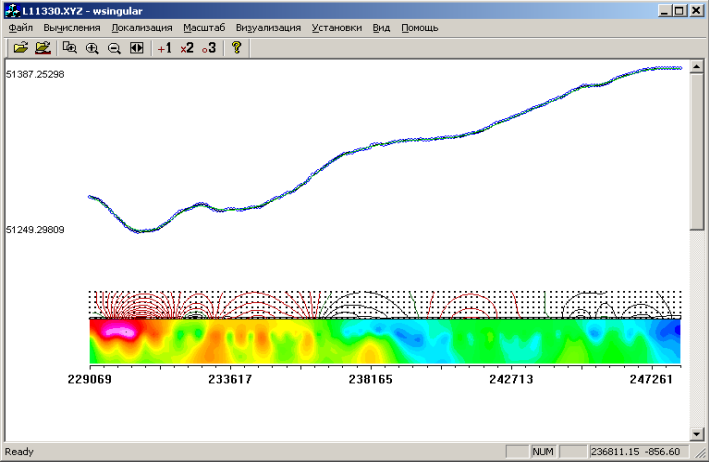
Task: Click the open file folder icon
Action: pyautogui.click(x=20, y=47)
